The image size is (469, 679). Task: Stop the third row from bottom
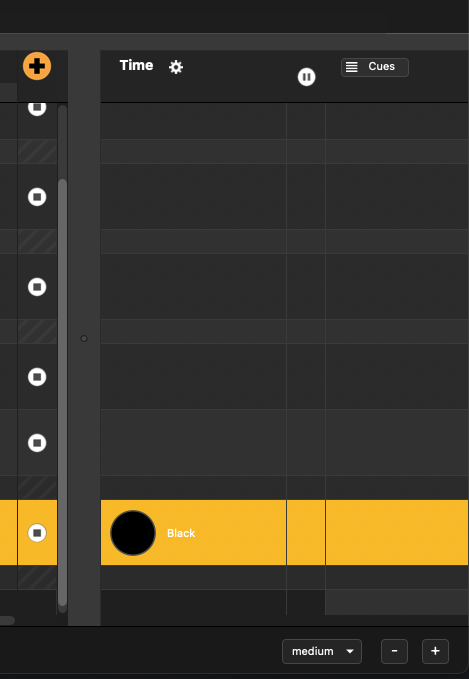37,377
